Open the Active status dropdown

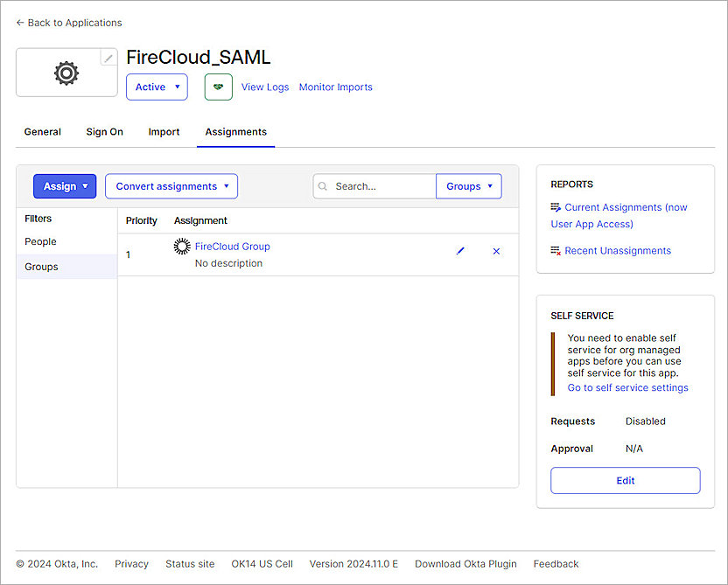coord(157,87)
